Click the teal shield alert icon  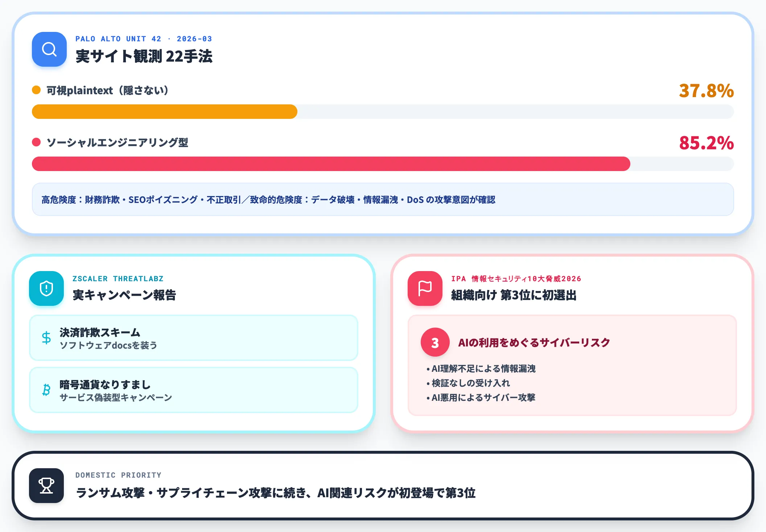pyautogui.click(x=46, y=288)
